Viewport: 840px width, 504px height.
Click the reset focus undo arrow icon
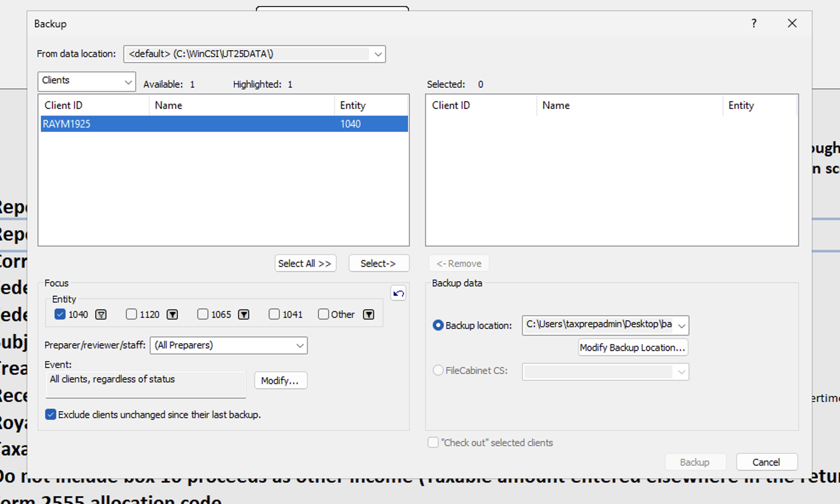[x=398, y=293]
